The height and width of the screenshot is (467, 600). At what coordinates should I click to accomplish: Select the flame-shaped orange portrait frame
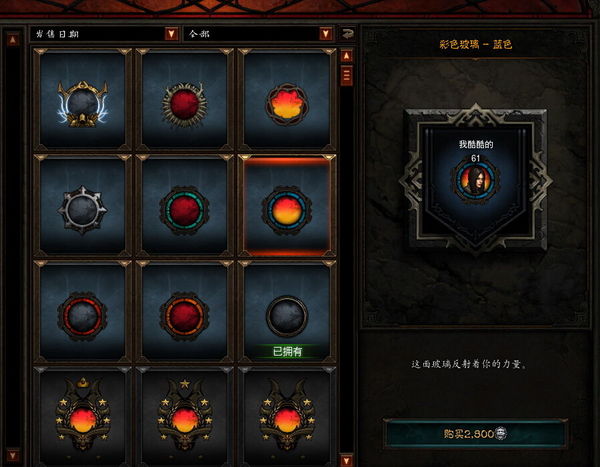point(287,100)
